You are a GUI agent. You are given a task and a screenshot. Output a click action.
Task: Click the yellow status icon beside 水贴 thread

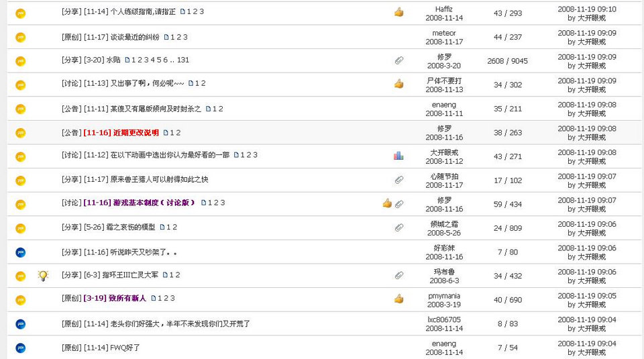pos(21,61)
